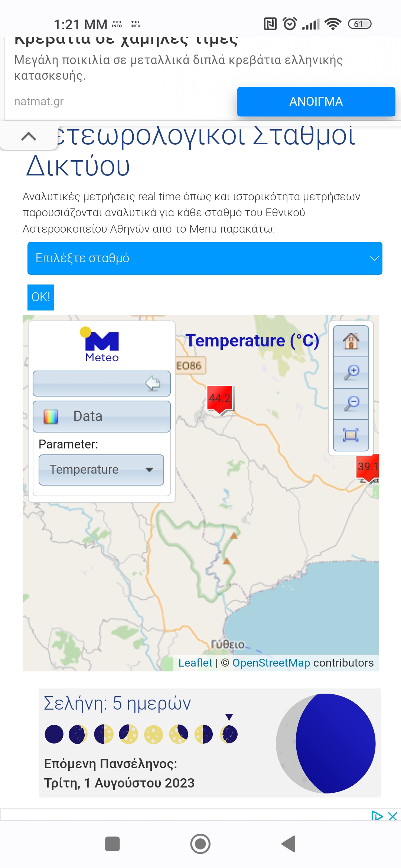Zoom in on the weather map
The height and width of the screenshot is (868, 401).
351,372
